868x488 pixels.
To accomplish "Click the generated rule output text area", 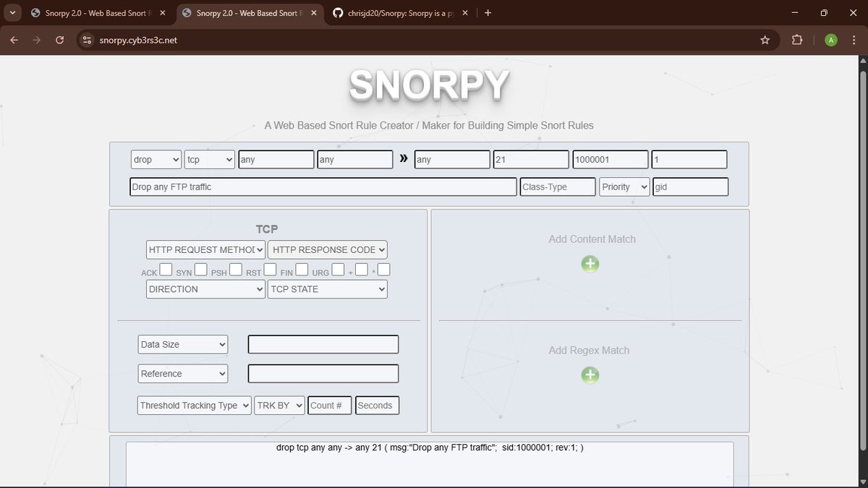I will point(430,464).
